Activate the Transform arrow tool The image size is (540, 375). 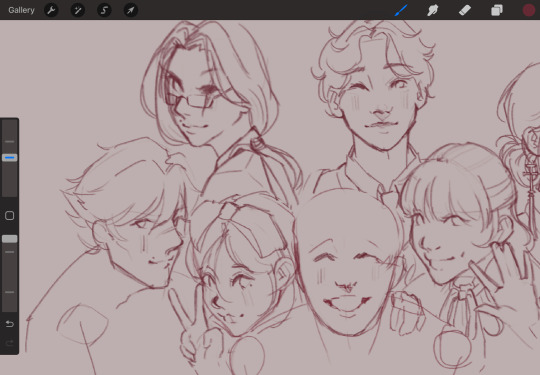point(131,10)
